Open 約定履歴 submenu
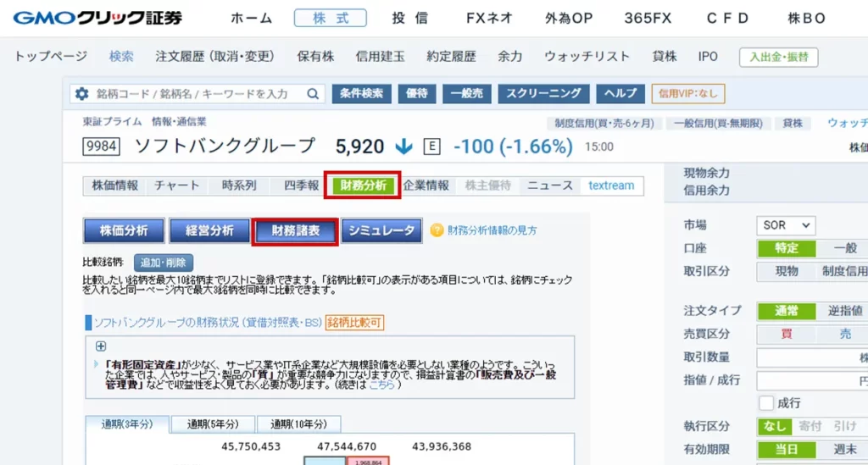The image size is (868, 465). [x=451, y=57]
